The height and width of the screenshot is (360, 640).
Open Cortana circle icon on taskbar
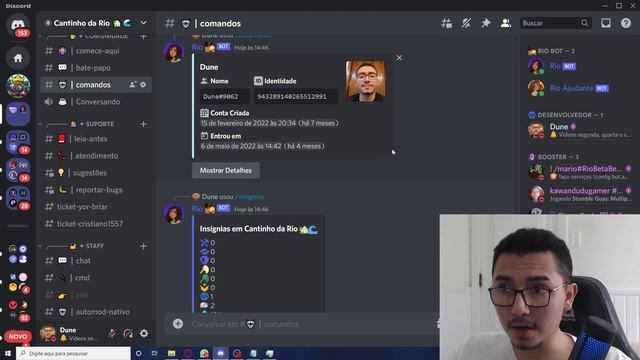click(139, 353)
